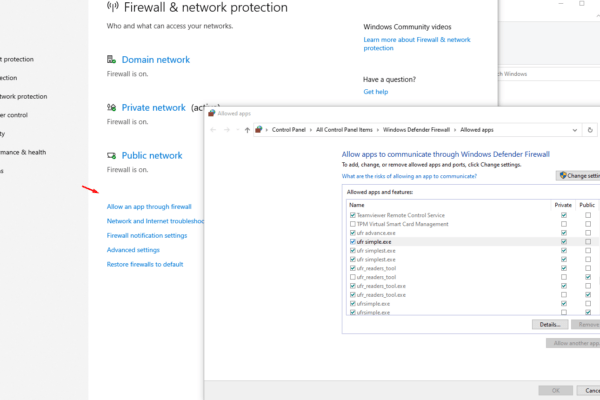Click the Domain network icon
Image resolution: width=600 pixels, height=400 pixels.
click(111, 59)
